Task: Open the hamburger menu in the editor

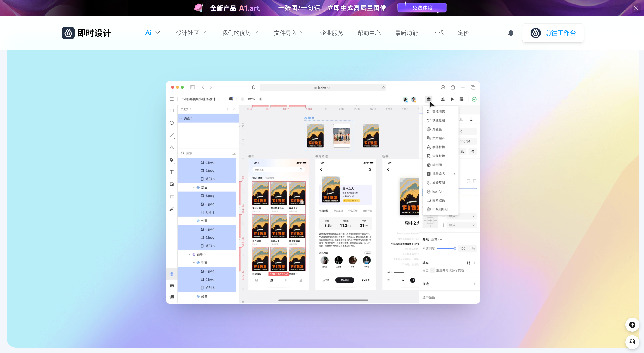Action: click(172, 99)
